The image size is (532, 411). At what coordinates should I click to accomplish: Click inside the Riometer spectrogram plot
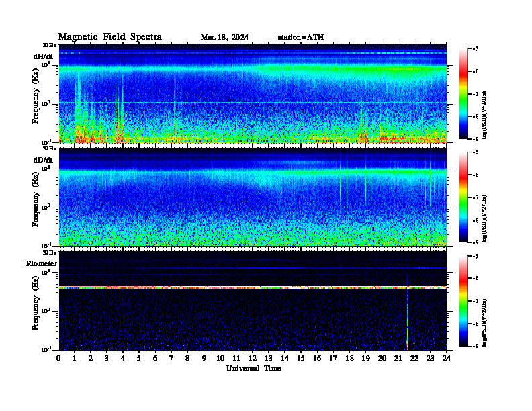point(253,301)
